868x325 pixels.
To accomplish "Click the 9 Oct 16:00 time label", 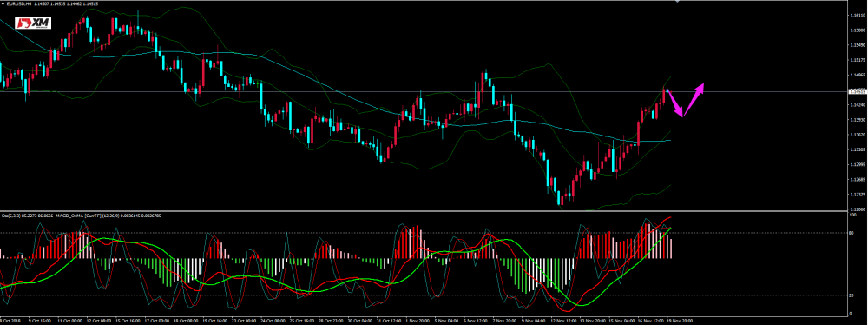I will tap(39, 322).
